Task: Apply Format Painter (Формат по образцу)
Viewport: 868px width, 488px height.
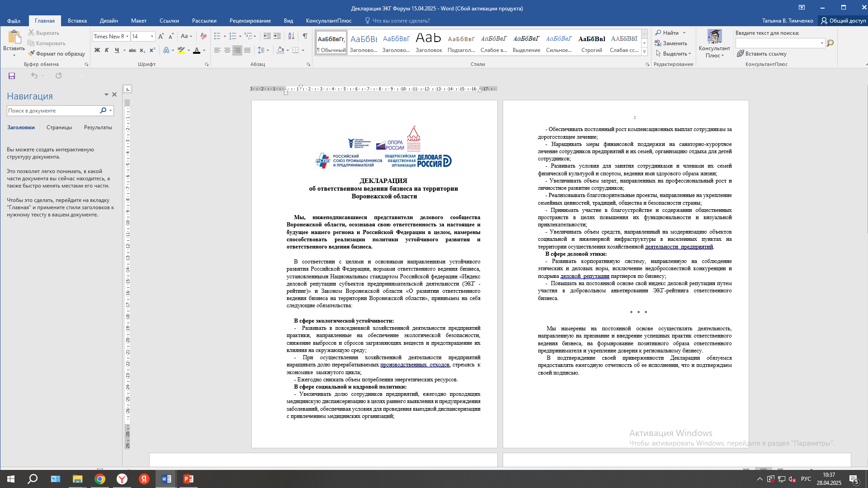Action: coord(57,54)
